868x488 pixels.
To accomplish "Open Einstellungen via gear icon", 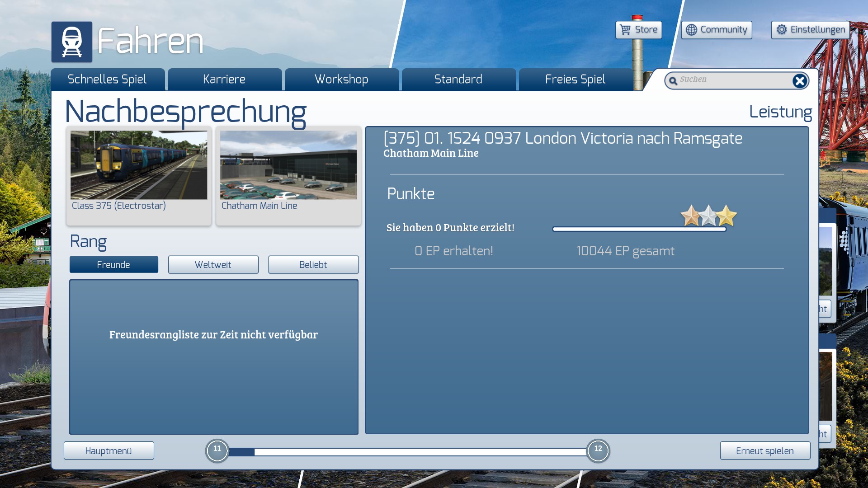I will tap(782, 30).
